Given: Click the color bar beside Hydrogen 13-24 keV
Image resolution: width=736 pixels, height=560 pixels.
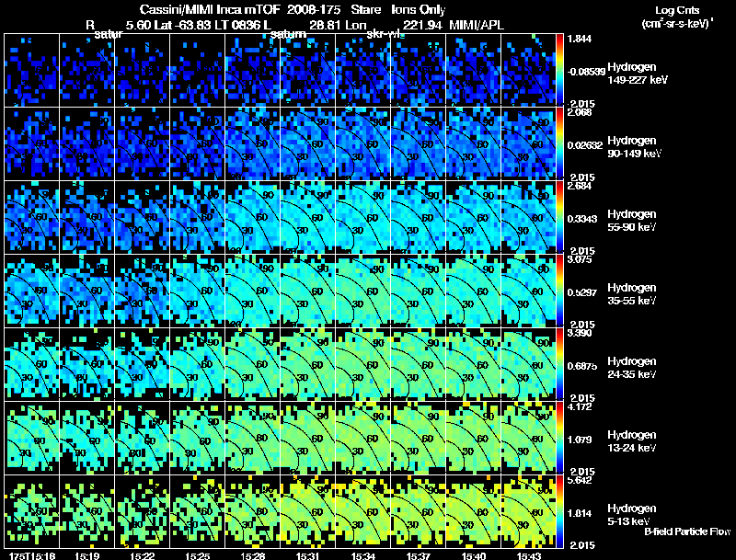Looking at the screenshot, I should (x=559, y=438).
